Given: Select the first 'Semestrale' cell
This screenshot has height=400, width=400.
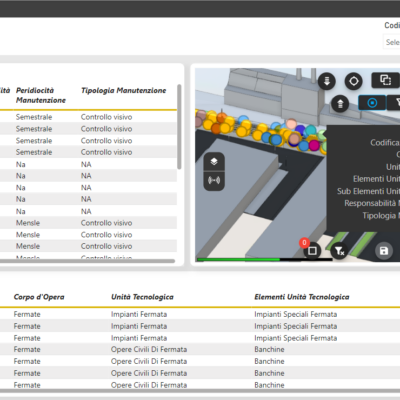Looking at the screenshot, I should coord(34,117).
